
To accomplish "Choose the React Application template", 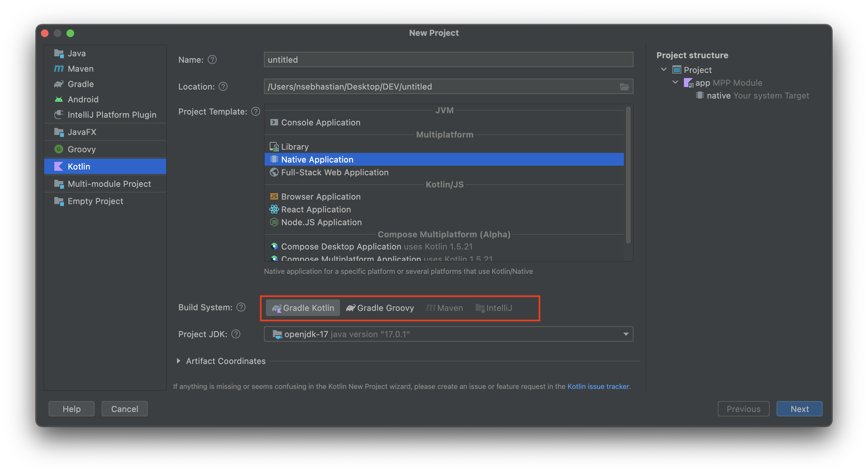I will pyautogui.click(x=444, y=209).
